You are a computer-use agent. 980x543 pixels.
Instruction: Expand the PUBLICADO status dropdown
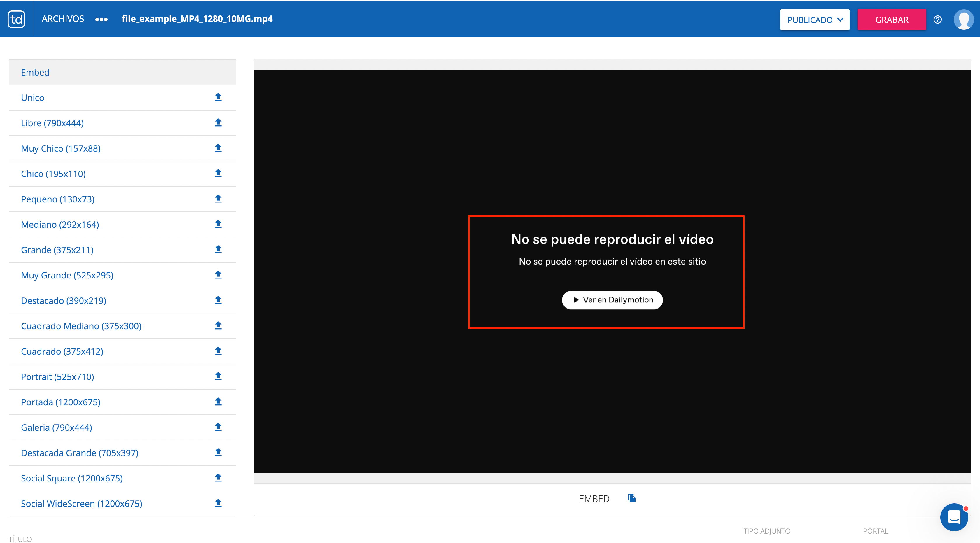[815, 20]
